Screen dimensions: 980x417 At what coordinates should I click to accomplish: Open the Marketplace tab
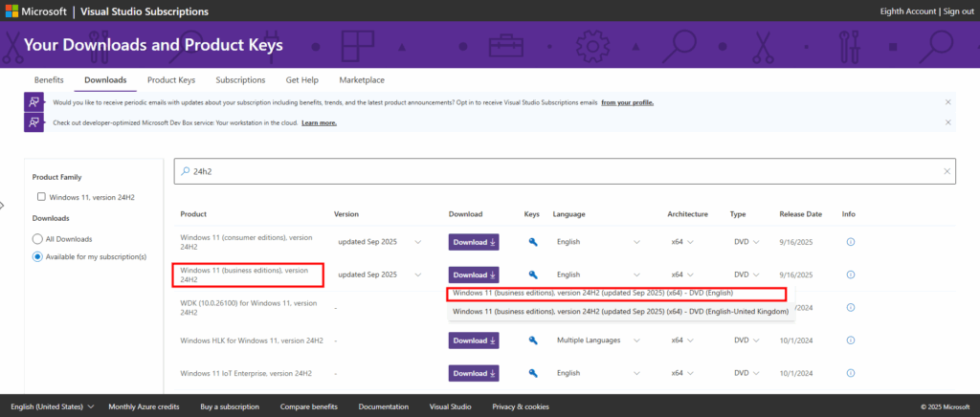(x=361, y=79)
